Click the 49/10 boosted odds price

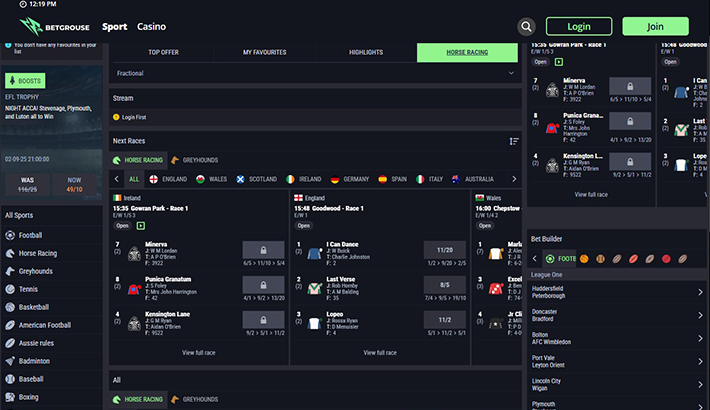coord(75,188)
